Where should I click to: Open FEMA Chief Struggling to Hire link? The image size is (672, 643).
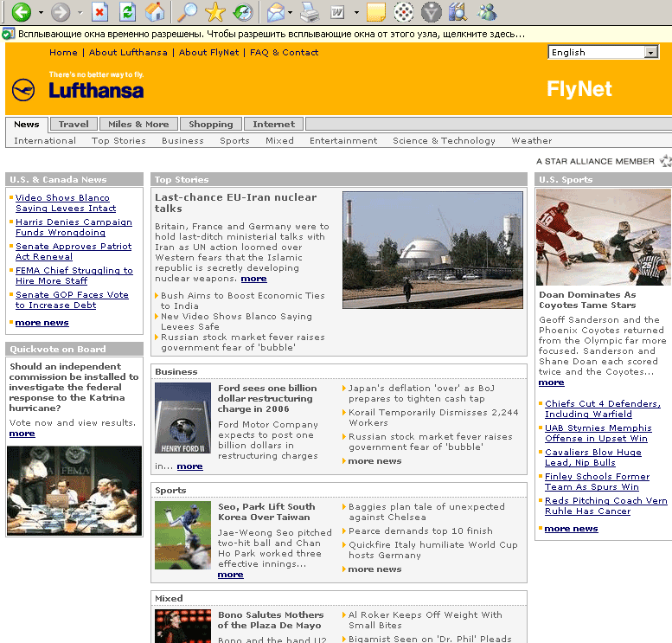point(74,276)
